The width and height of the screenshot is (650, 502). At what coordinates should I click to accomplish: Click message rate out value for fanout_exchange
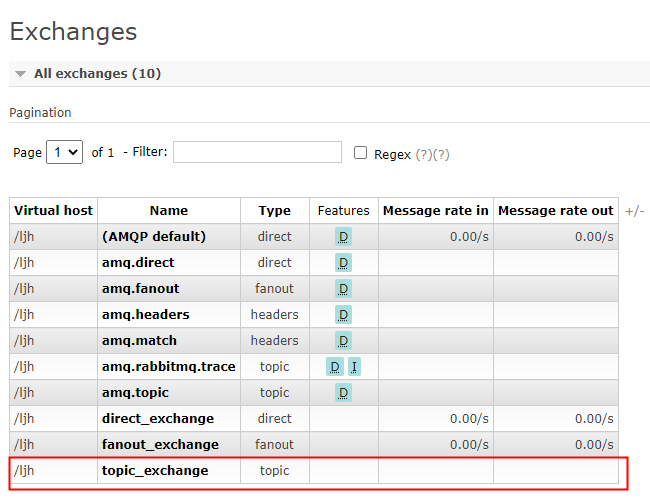[594, 445]
